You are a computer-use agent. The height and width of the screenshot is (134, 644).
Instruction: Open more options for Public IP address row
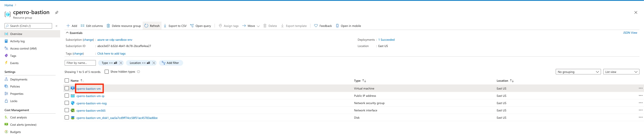click(x=640, y=96)
